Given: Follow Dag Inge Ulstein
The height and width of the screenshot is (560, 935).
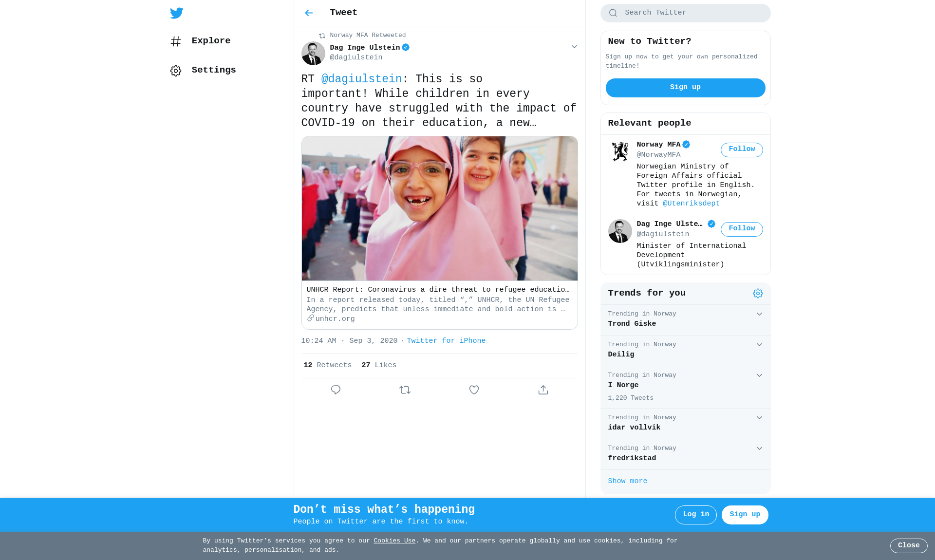Looking at the screenshot, I should [742, 229].
